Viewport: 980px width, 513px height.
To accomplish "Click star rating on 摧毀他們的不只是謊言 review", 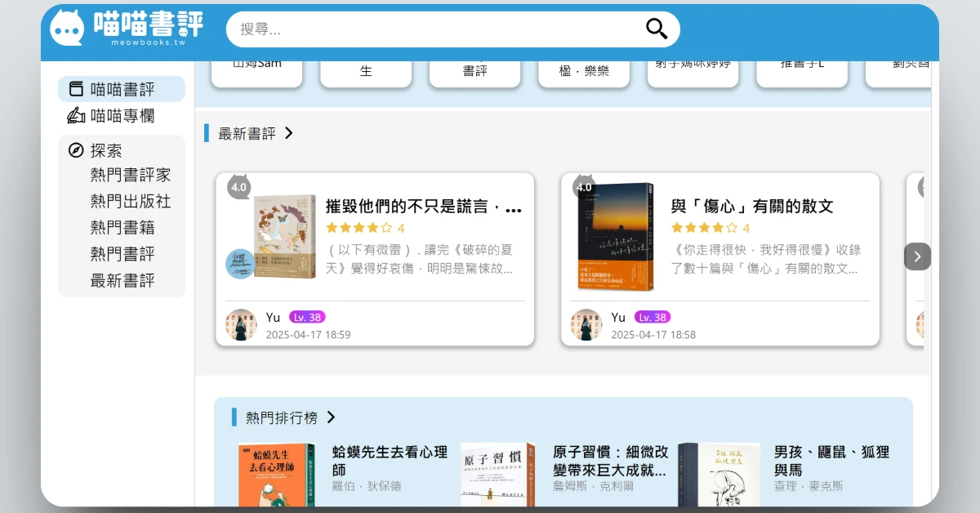I will pyautogui.click(x=365, y=228).
